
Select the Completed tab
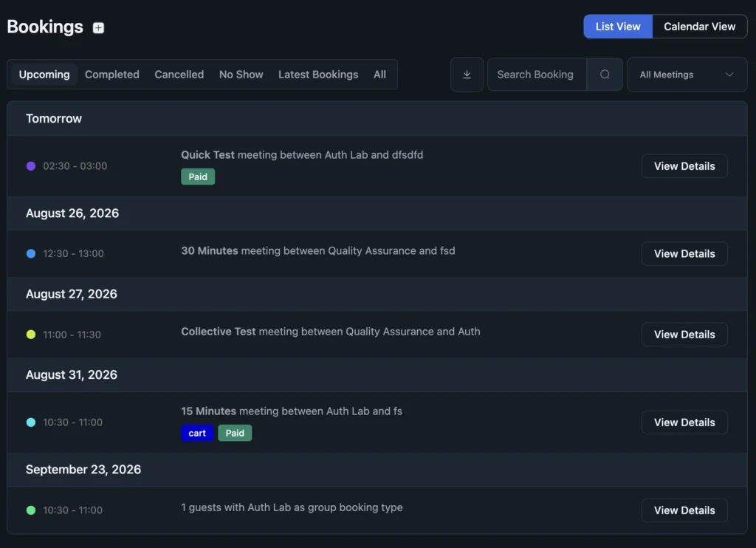point(112,75)
